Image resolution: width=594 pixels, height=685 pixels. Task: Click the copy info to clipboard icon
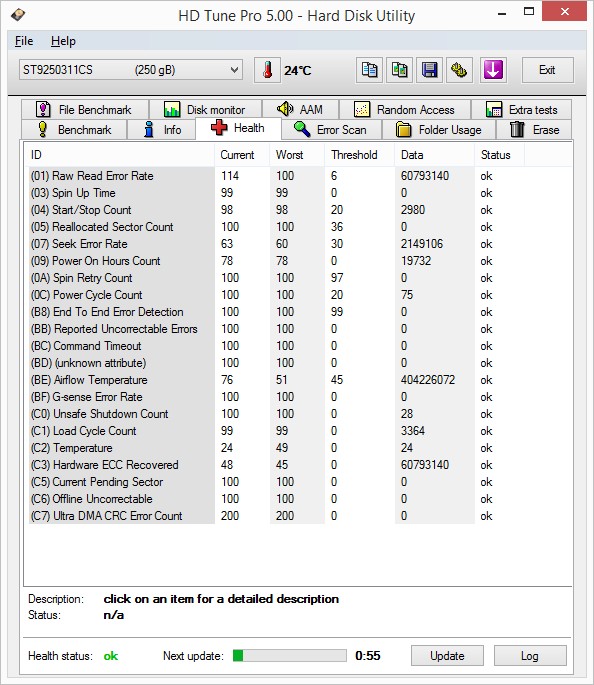(370, 70)
